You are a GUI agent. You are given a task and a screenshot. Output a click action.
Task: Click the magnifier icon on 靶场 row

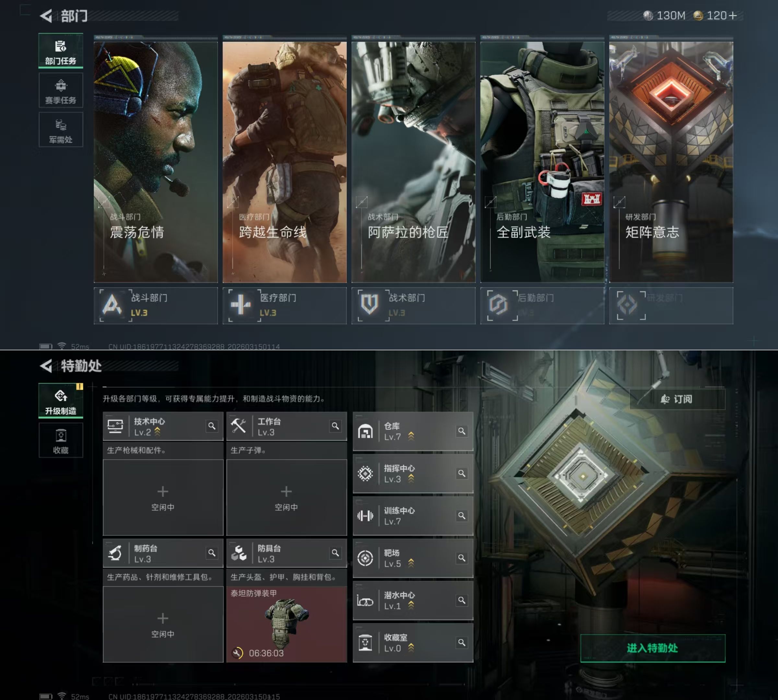pos(461,558)
